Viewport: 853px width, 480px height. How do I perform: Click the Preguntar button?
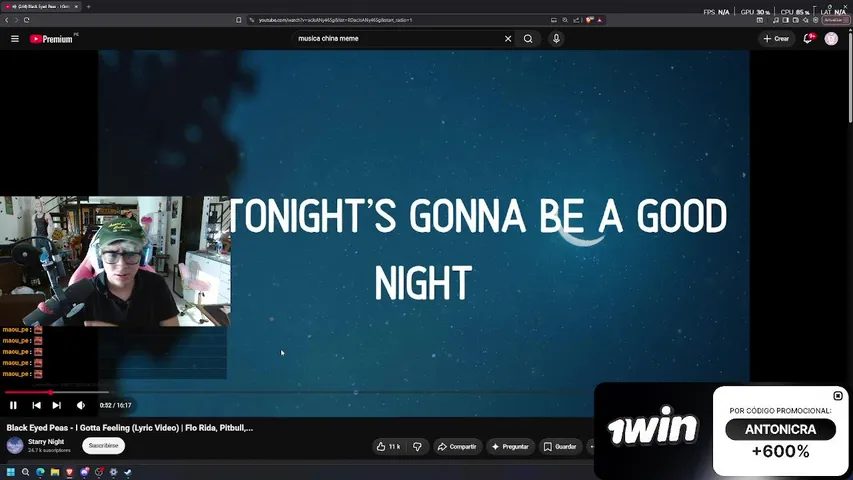tap(510, 447)
